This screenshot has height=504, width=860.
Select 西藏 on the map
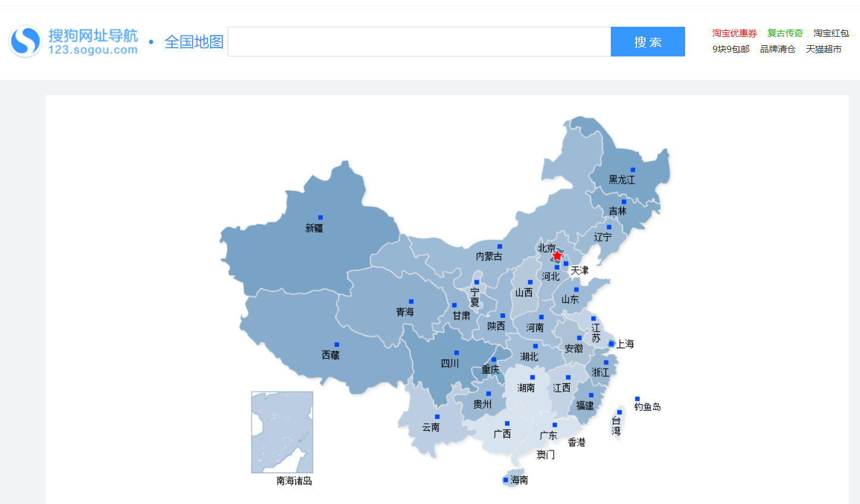coord(331,355)
